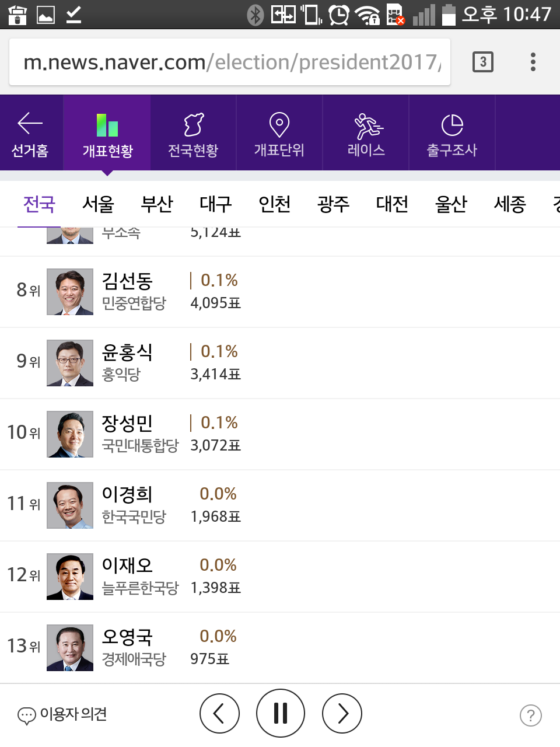Open 이용자 의견 user feedback link
This screenshot has height=747, width=560.
click(x=63, y=714)
